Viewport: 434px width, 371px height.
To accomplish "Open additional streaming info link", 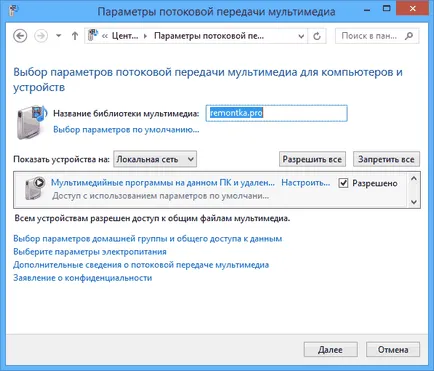I will click(x=141, y=265).
